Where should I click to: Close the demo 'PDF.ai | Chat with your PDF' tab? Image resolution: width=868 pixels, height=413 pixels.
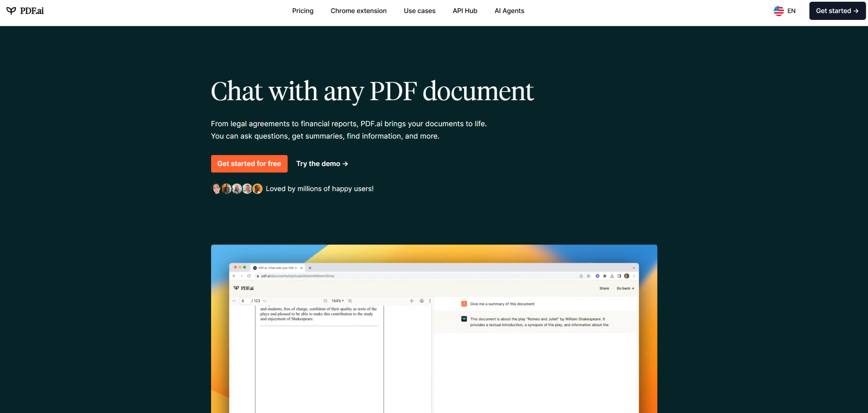tap(301, 268)
